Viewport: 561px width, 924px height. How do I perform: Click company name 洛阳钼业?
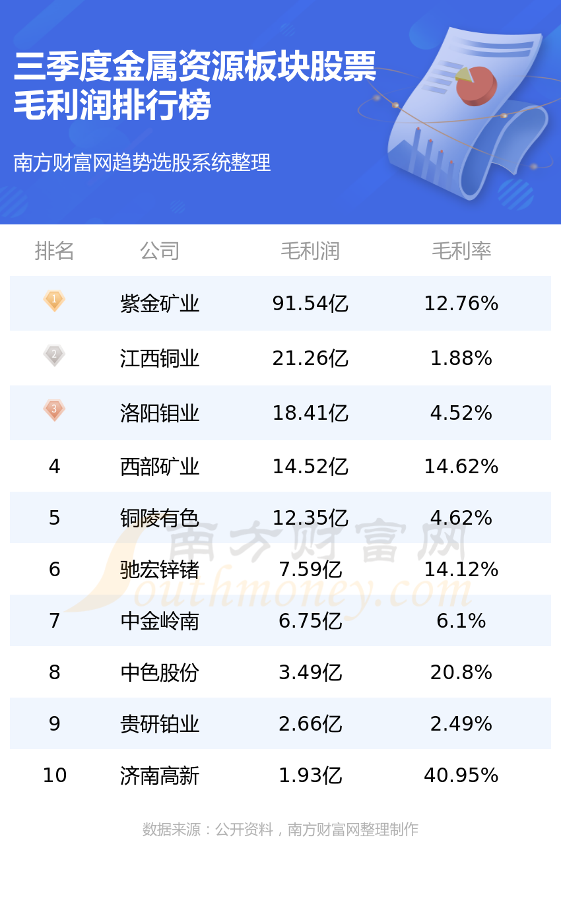160,413
